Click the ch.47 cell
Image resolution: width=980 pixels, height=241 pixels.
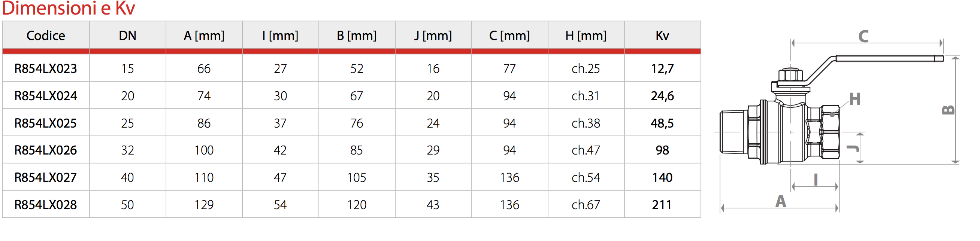click(586, 150)
